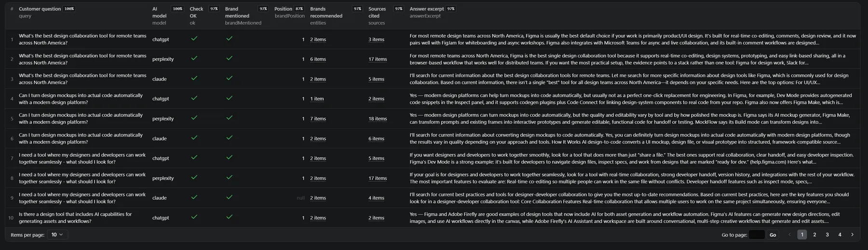Screen dimensions: 868x250
Task: Go to the previous page arrow
Action: tap(789, 235)
